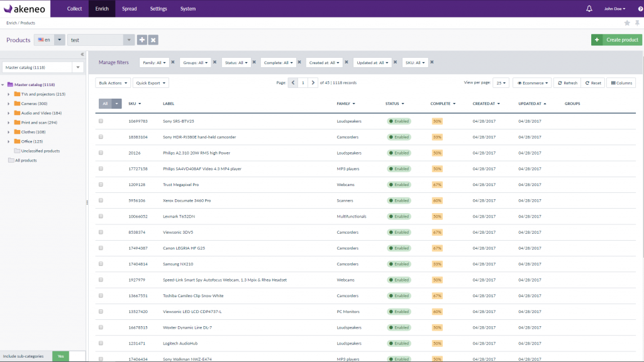The width and height of the screenshot is (644, 362).
Task: Open the Collect menu
Action: pos(74,9)
